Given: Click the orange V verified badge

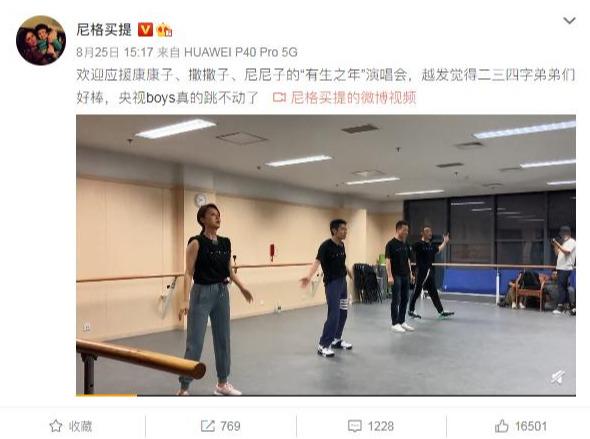Looking at the screenshot, I should coord(145,29).
